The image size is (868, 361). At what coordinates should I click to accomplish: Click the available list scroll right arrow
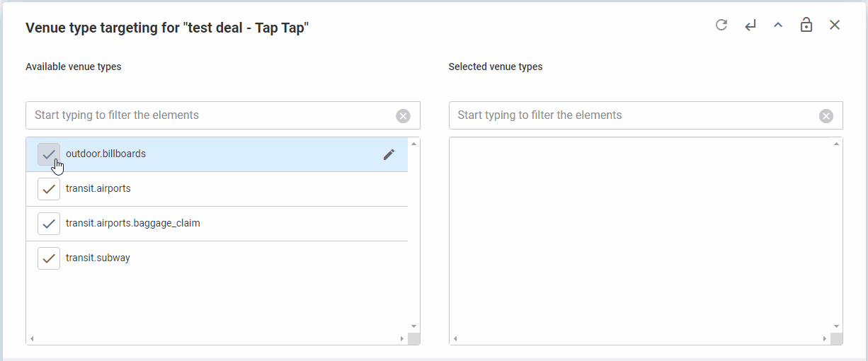(x=402, y=339)
